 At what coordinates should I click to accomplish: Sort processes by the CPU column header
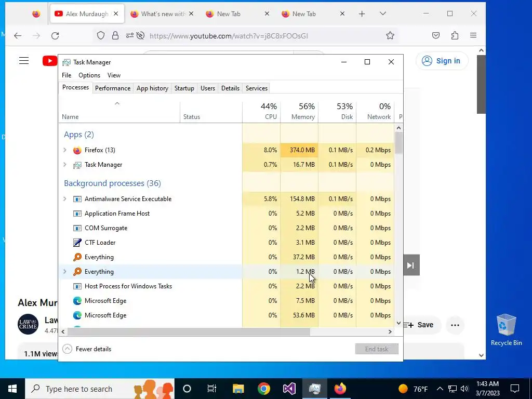(262, 112)
